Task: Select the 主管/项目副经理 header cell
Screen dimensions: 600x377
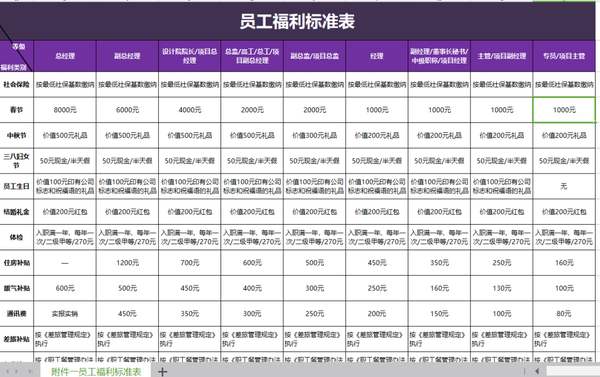Action: pyautogui.click(x=502, y=56)
